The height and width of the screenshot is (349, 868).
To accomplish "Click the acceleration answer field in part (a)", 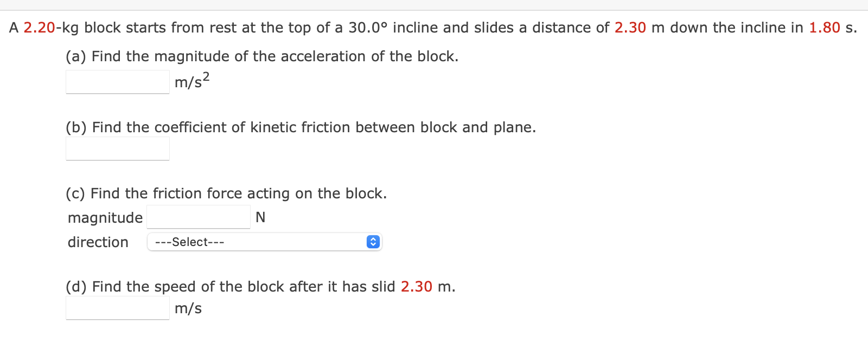I will click(117, 81).
